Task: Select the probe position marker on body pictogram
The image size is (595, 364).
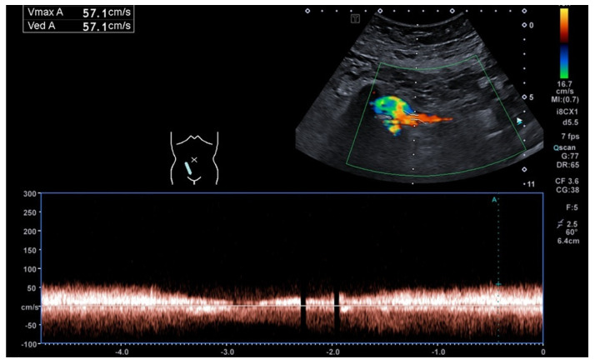Action: (187, 168)
